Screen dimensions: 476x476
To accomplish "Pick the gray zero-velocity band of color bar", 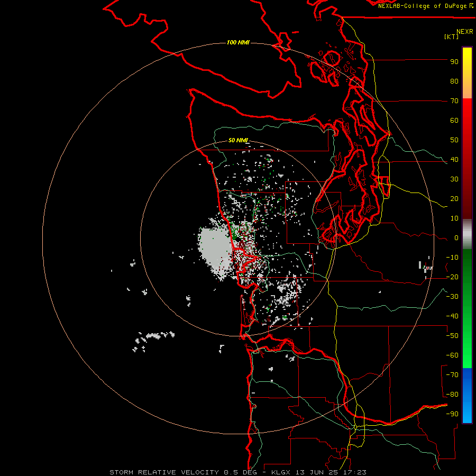I will coord(467,234).
